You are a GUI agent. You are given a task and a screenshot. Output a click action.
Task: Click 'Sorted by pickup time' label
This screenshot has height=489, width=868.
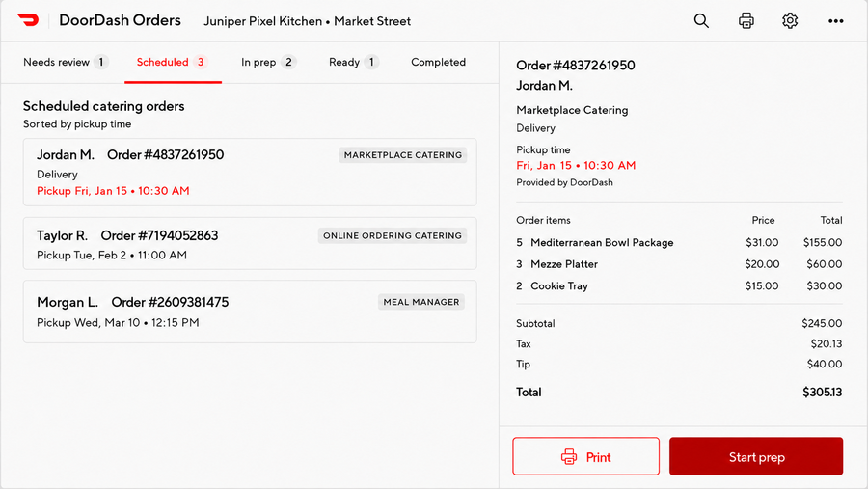click(x=77, y=124)
